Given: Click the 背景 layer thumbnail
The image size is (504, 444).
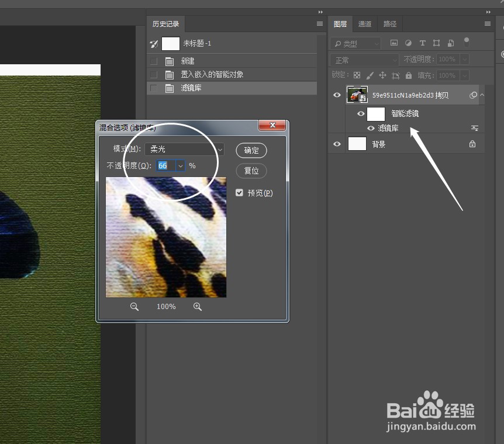Looking at the screenshot, I should 357,144.
